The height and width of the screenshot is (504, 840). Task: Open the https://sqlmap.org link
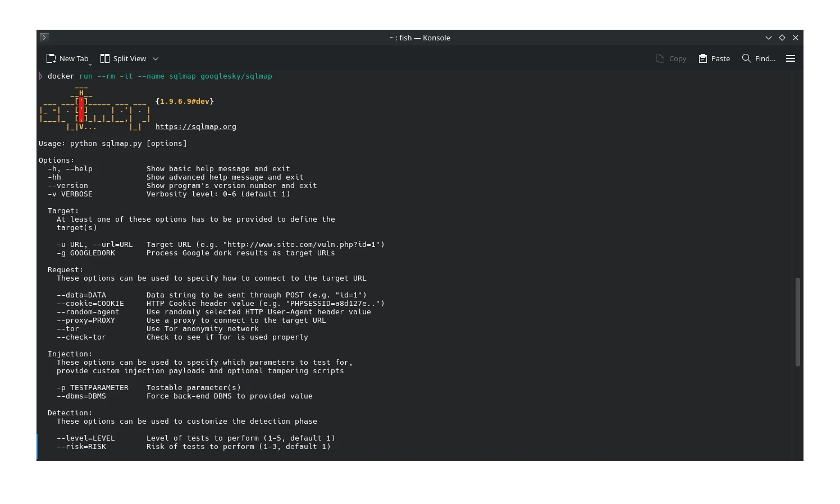pyautogui.click(x=196, y=127)
